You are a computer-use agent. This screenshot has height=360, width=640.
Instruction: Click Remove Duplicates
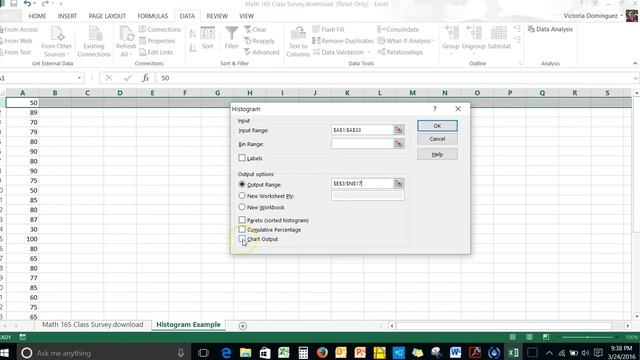tap(343, 41)
